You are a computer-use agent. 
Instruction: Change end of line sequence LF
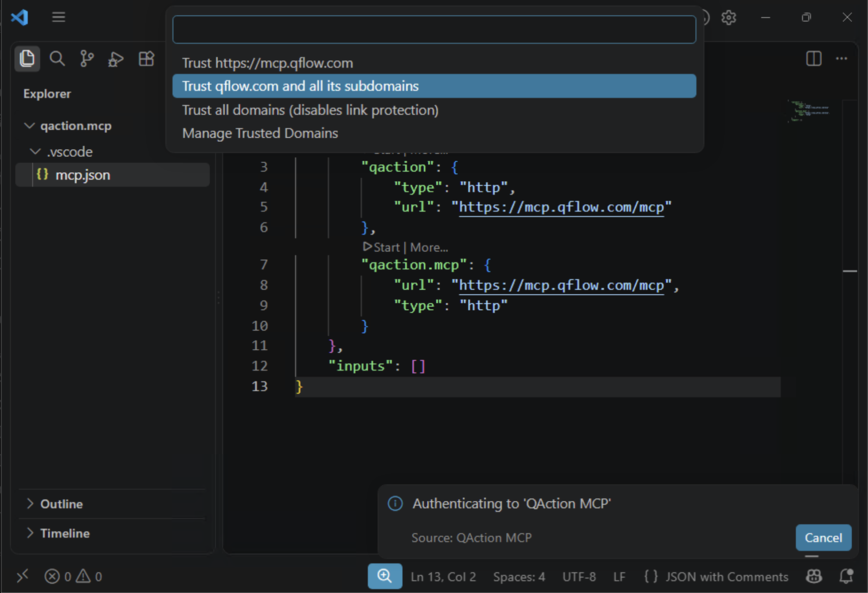point(619,576)
